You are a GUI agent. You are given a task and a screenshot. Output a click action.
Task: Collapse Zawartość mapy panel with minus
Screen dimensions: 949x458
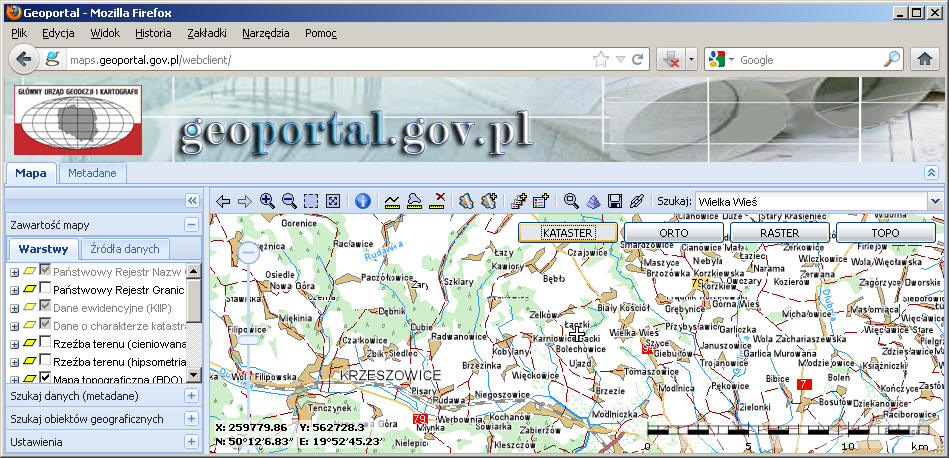(191, 225)
